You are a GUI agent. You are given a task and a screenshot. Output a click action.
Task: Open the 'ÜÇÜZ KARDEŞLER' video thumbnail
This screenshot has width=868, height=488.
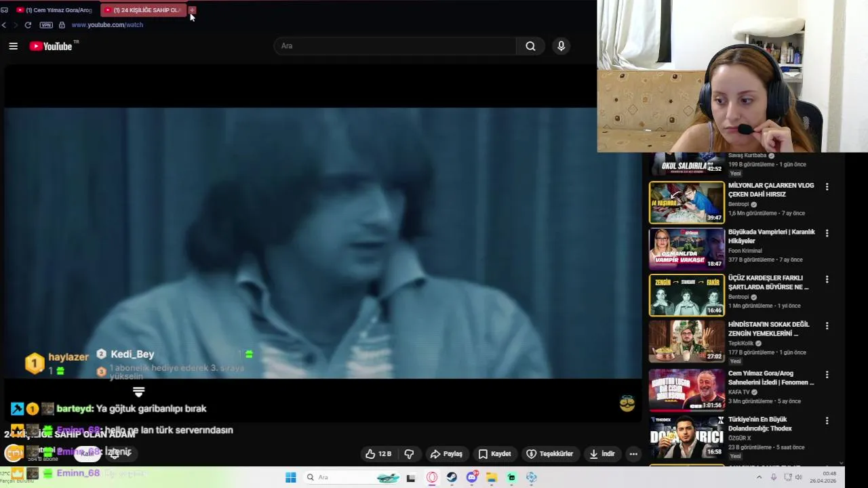(x=687, y=295)
